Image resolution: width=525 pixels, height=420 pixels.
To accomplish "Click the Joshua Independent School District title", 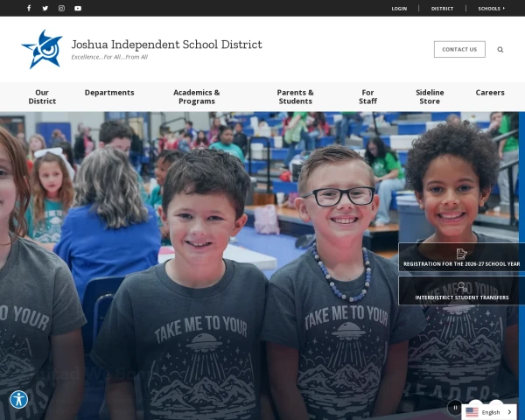I will tap(167, 45).
